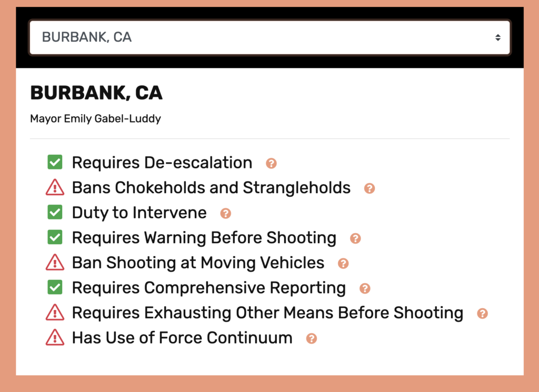Screen dimensions: 539x392
Task: Click Mayor Emily Gabel-Luddy text
Action: [95, 118]
